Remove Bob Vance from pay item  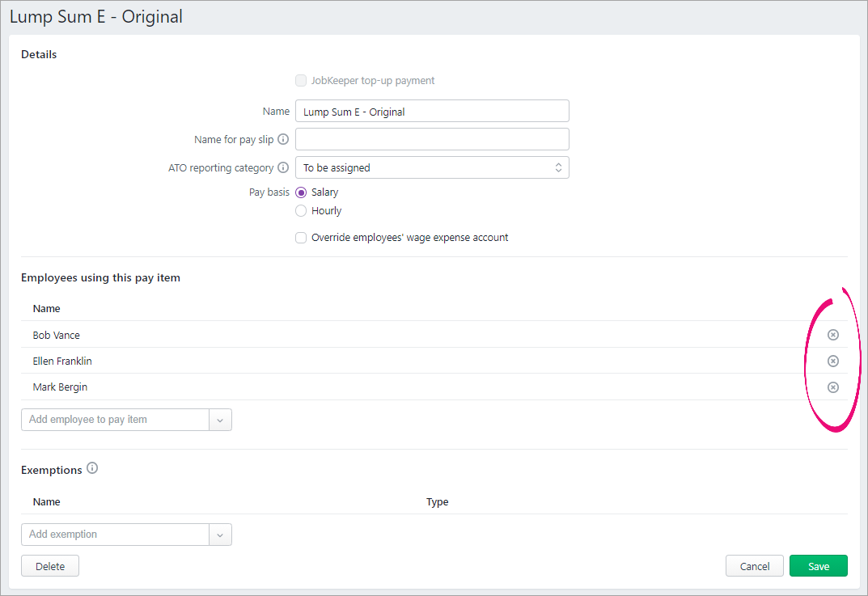pyautogui.click(x=832, y=335)
